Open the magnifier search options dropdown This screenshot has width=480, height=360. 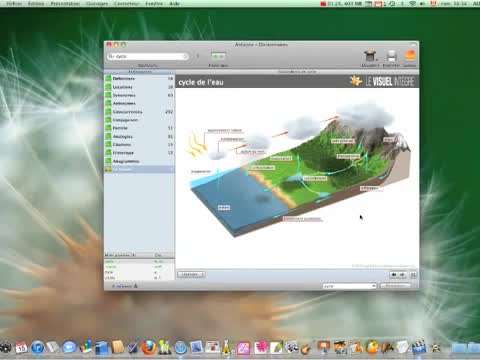tap(111, 56)
